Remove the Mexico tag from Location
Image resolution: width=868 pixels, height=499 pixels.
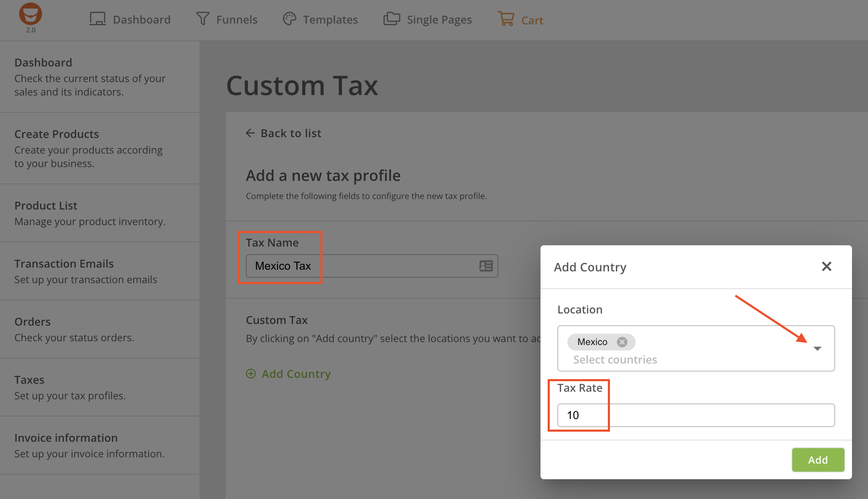click(622, 342)
